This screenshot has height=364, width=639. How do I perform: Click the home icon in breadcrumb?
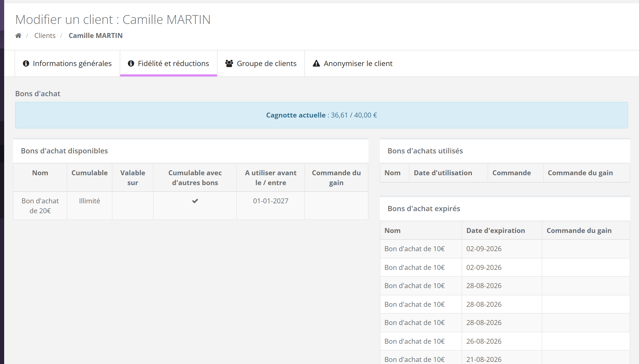tap(18, 36)
